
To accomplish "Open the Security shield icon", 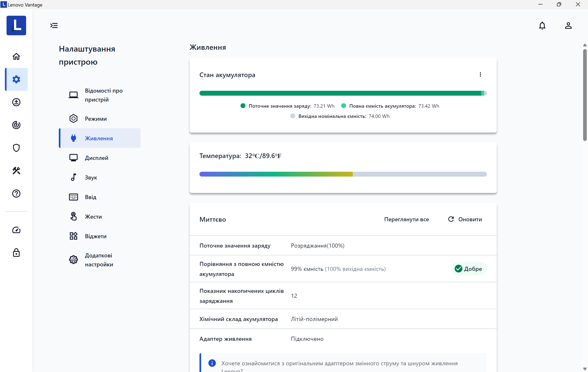I will tap(16, 148).
